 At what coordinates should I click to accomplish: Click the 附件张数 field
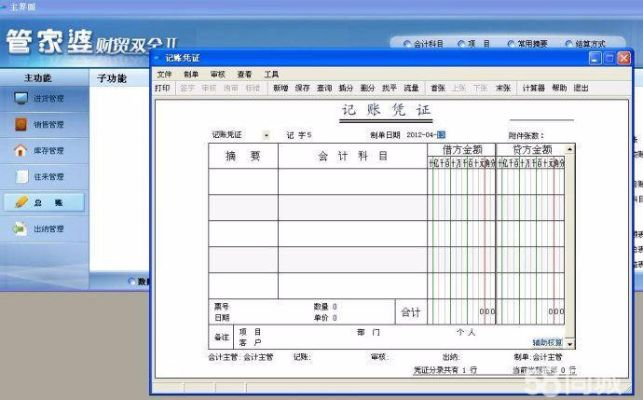tap(526, 135)
